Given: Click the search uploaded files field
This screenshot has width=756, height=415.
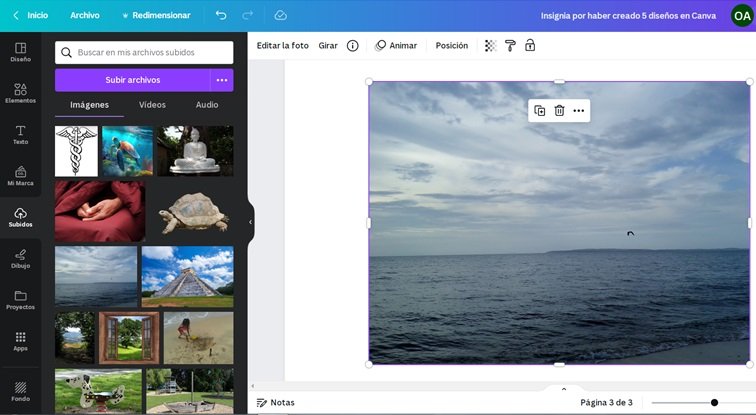Looking at the screenshot, I should pos(144,53).
